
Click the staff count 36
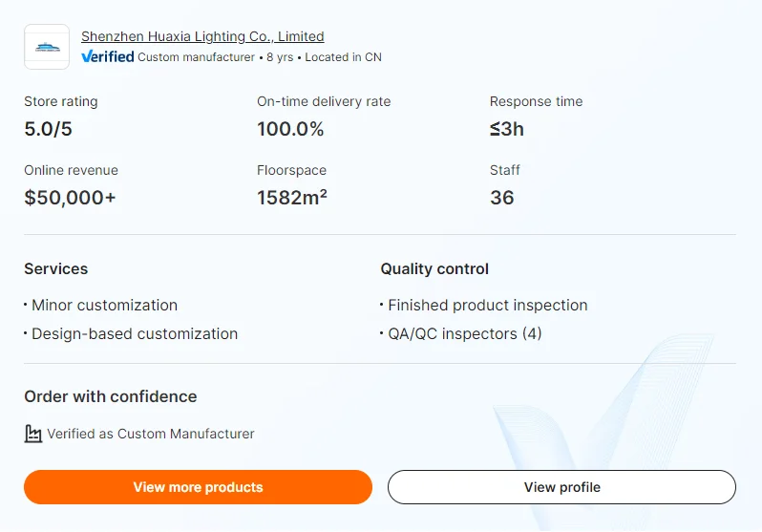pyautogui.click(x=501, y=198)
